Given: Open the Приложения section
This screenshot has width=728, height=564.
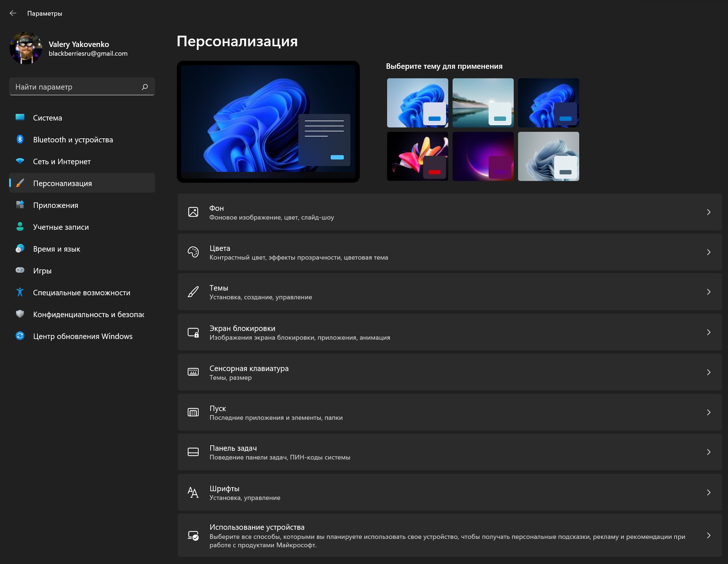Looking at the screenshot, I should pos(82,205).
